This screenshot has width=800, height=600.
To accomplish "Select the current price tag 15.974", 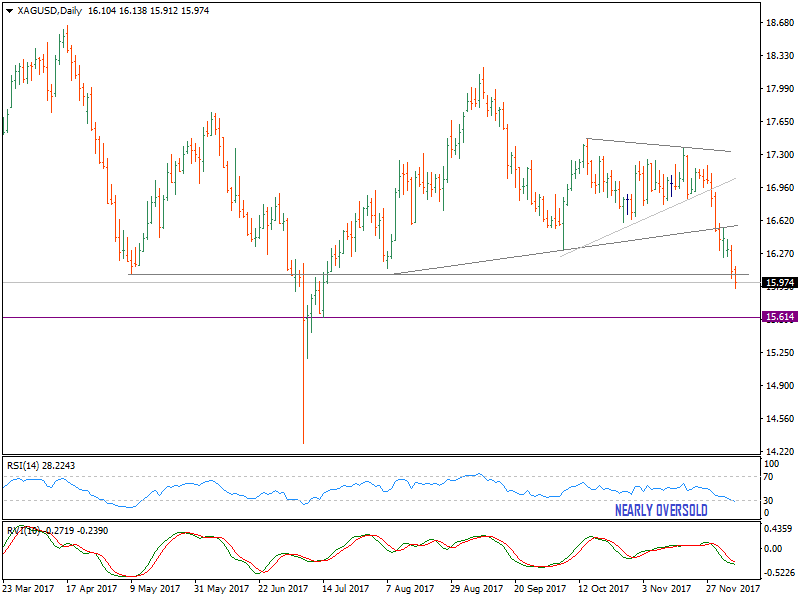I will click(779, 283).
